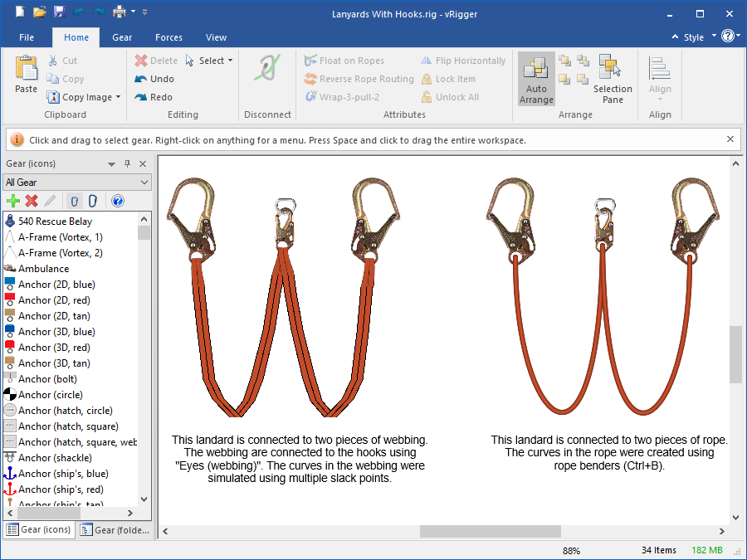Switch to the Gear (folders) bottom tab
This screenshot has height=560, width=747.
115,530
